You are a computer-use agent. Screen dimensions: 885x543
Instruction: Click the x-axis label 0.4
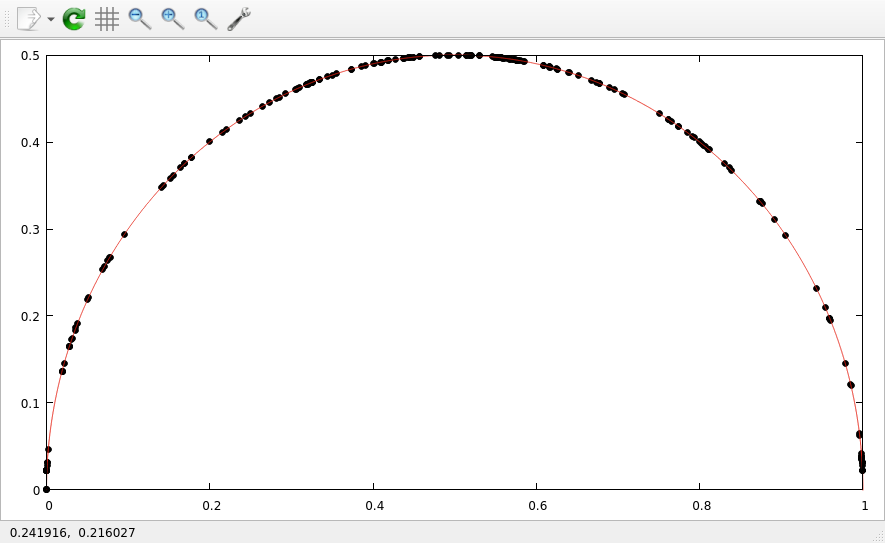pyautogui.click(x=375, y=506)
